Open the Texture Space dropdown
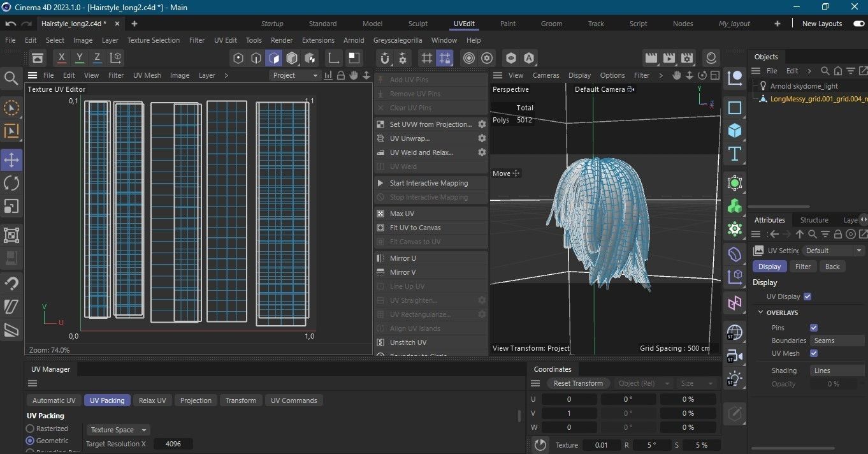 pos(118,430)
